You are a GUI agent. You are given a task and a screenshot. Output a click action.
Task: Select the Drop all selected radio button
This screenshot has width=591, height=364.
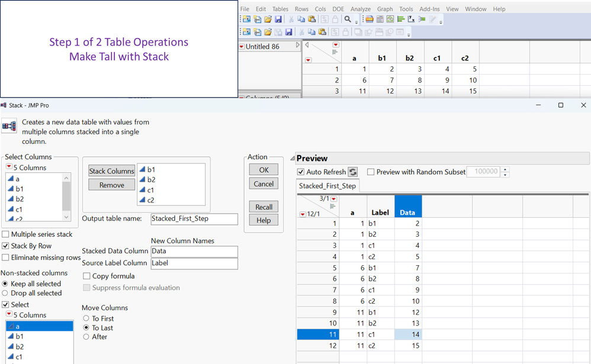(6, 293)
